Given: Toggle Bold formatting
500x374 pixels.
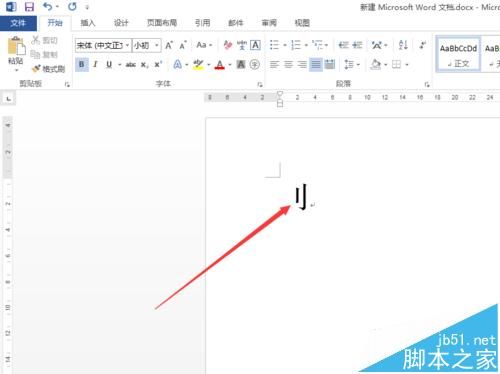Looking at the screenshot, I should (82, 64).
